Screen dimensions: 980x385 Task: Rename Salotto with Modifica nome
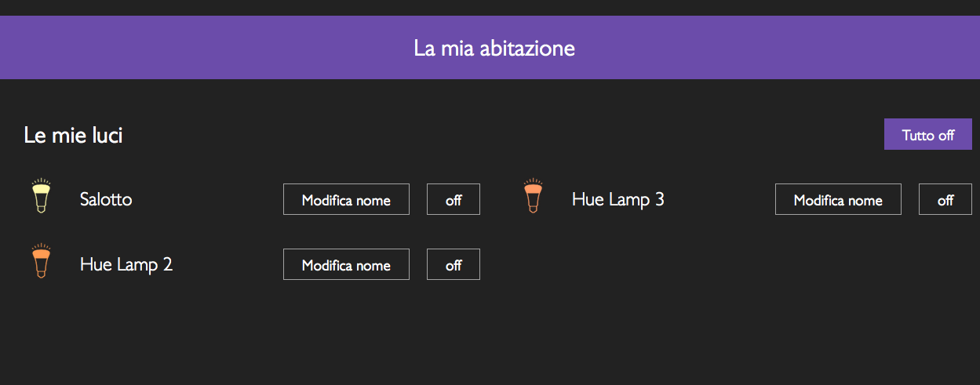[x=346, y=200]
